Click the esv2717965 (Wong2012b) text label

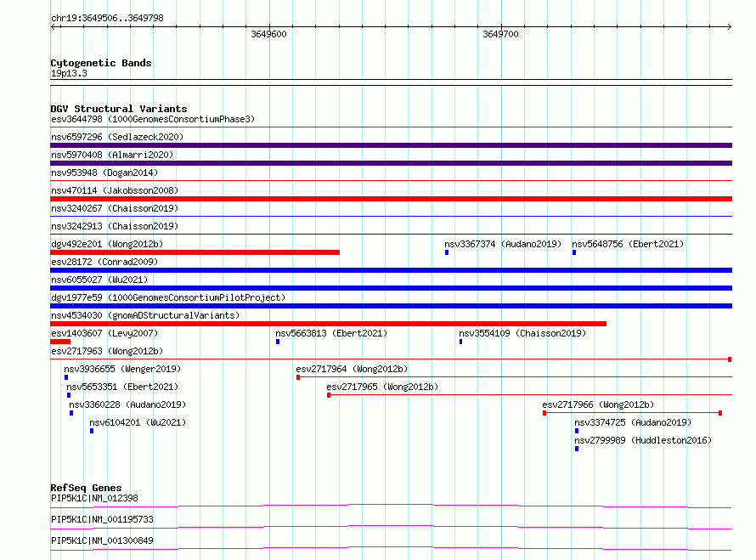tap(382, 387)
